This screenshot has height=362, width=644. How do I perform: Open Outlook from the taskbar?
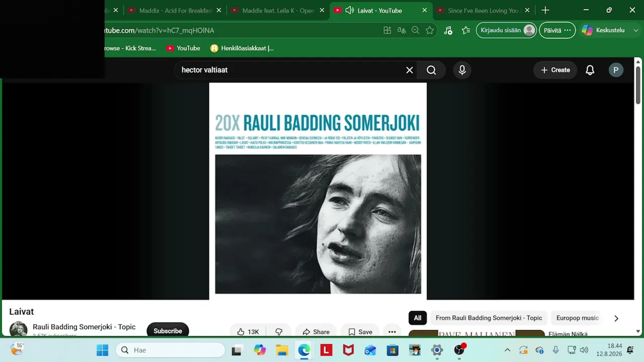[x=370, y=350]
